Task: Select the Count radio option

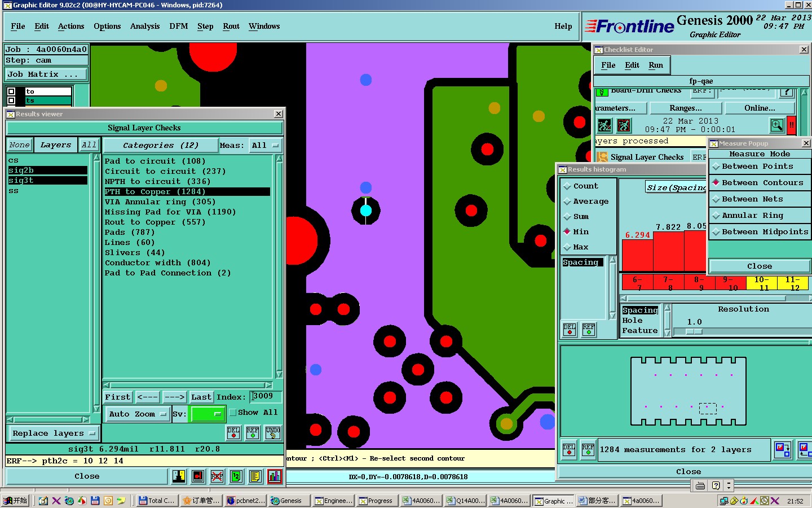Action: coord(581,186)
